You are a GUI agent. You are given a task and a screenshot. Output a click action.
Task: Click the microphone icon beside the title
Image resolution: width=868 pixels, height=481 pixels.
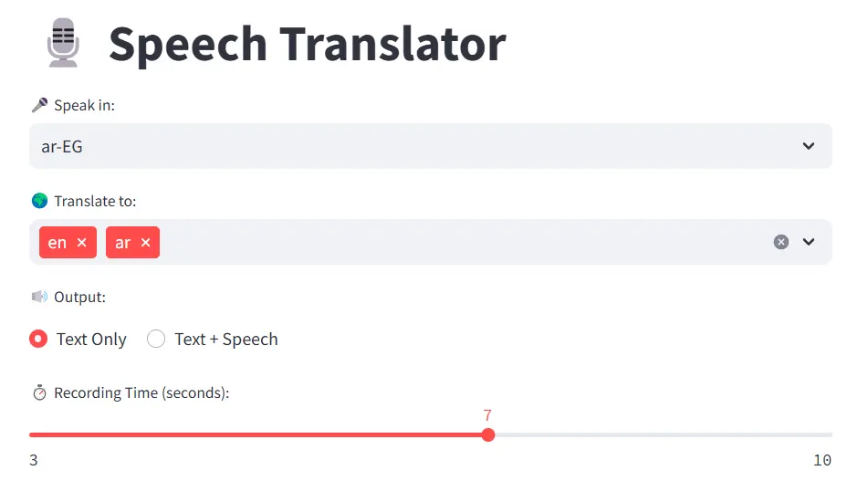(x=63, y=44)
